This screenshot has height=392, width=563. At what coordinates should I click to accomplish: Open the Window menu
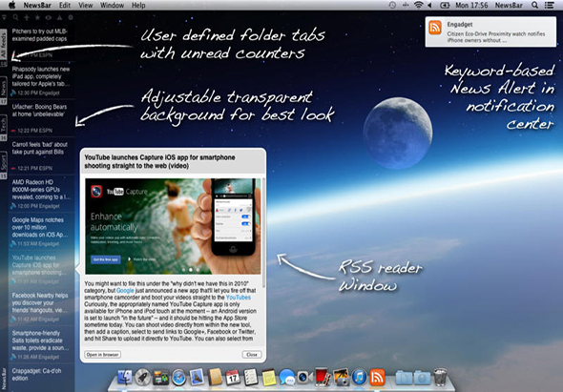(112, 5)
